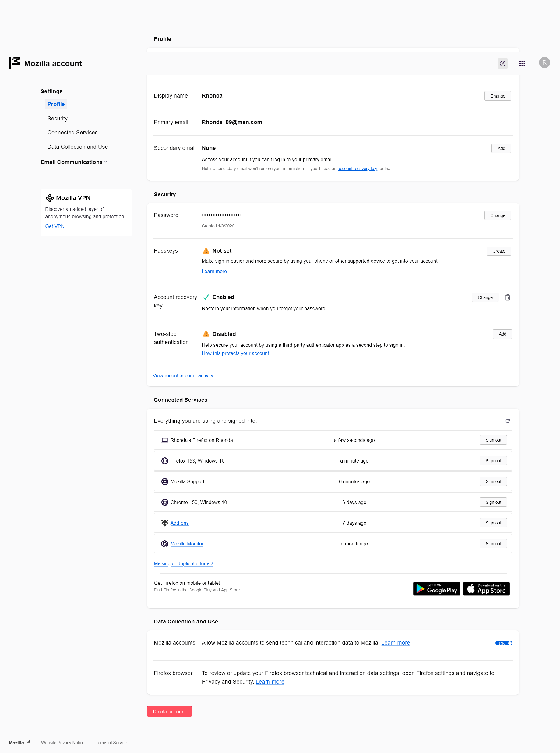Click the 'a few seconds ago' timestamp

point(354,440)
